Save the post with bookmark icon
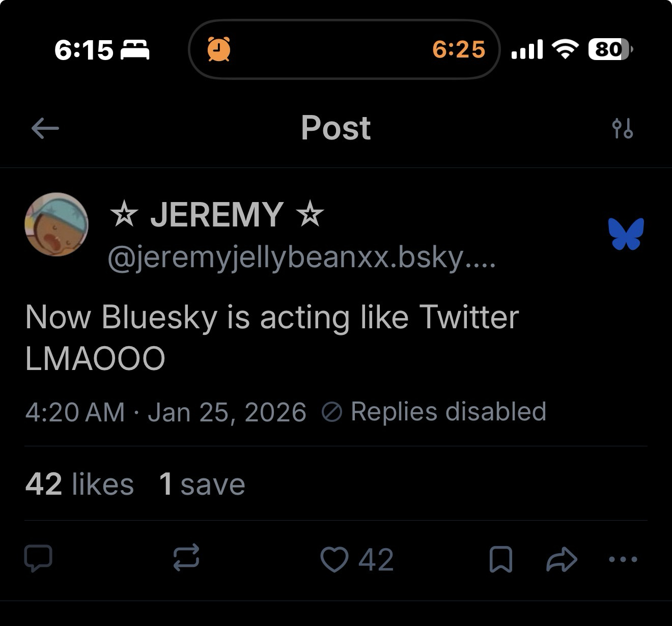 pos(500,559)
